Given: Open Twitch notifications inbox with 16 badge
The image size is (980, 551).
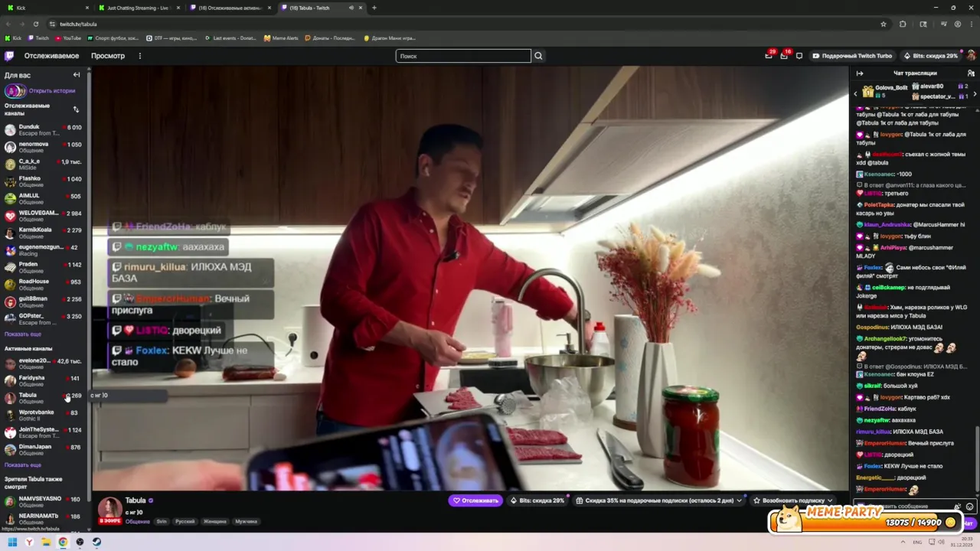Looking at the screenshot, I should 784,56.
